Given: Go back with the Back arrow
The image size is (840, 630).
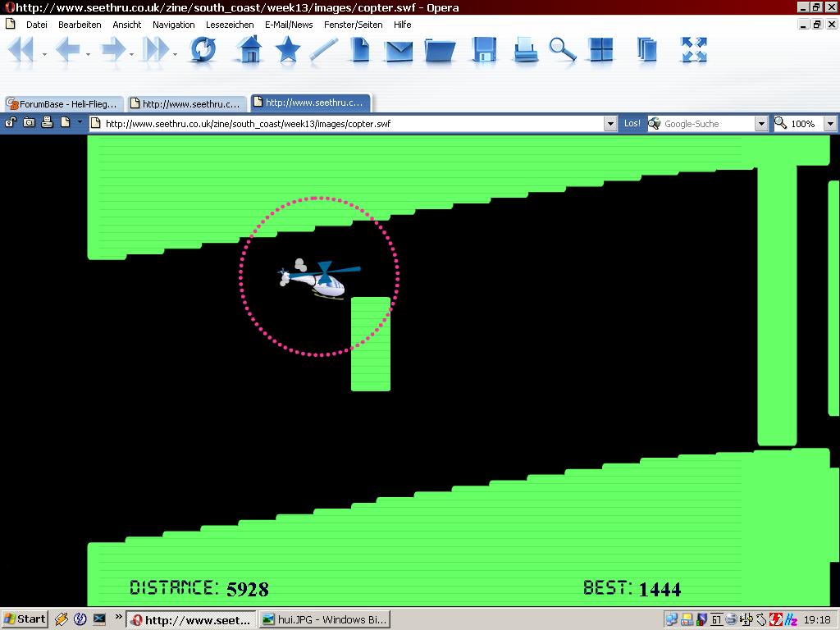Looking at the screenshot, I should click(x=67, y=50).
